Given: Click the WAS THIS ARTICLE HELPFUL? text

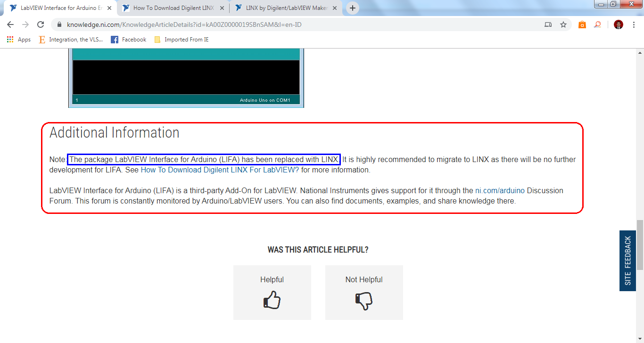Looking at the screenshot, I should 318,250.
